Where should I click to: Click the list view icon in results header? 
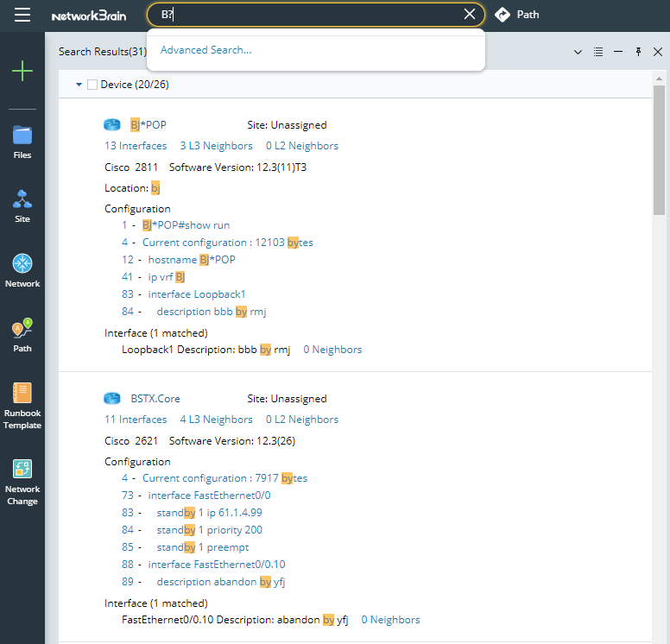click(598, 52)
